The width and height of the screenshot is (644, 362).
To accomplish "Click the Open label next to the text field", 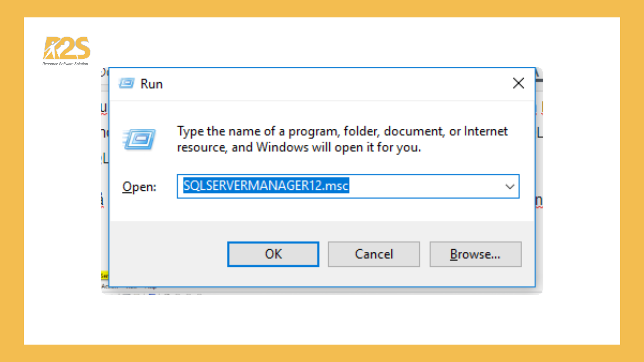I will click(139, 187).
